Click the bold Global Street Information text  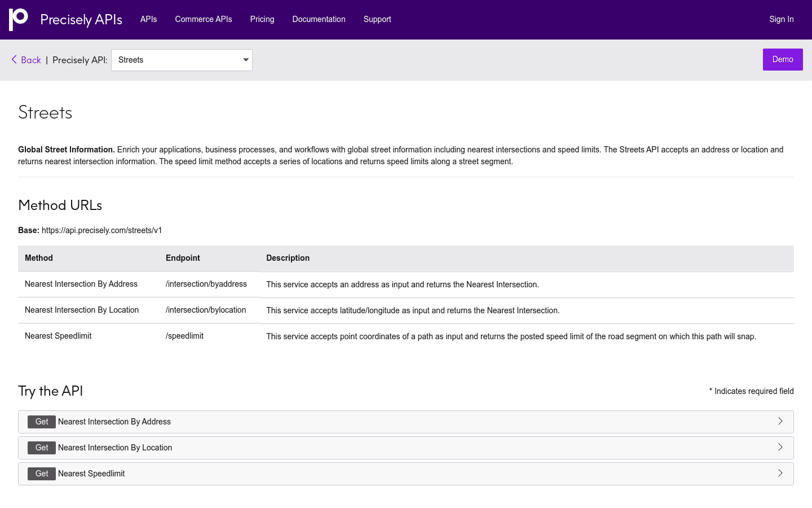click(67, 150)
